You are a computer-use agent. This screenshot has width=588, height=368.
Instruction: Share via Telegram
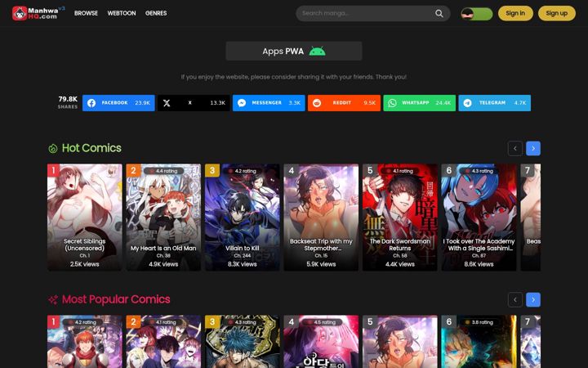tap(495, 103)
